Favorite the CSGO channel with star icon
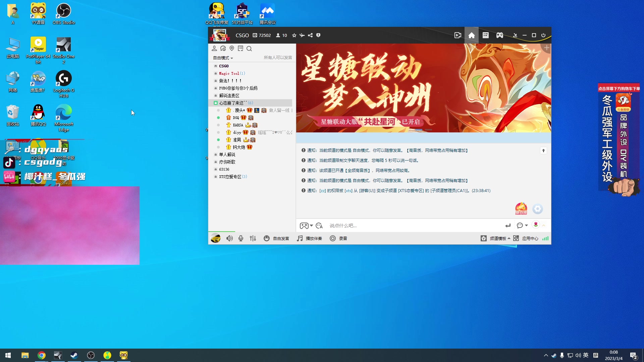 point(294,35)
